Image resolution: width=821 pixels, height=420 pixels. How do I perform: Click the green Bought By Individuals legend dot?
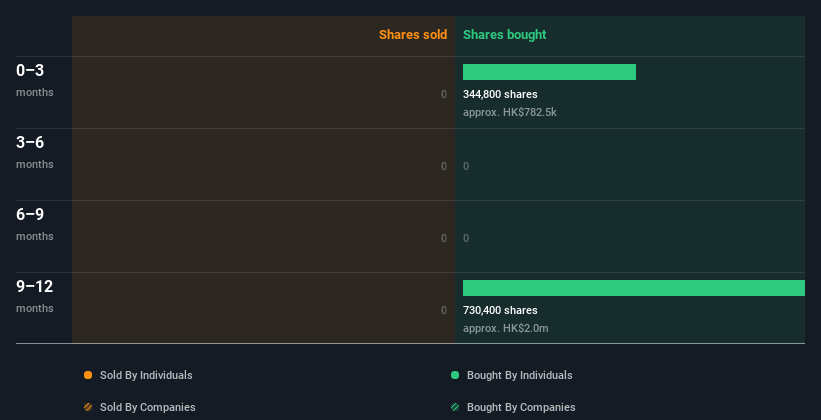455,375
